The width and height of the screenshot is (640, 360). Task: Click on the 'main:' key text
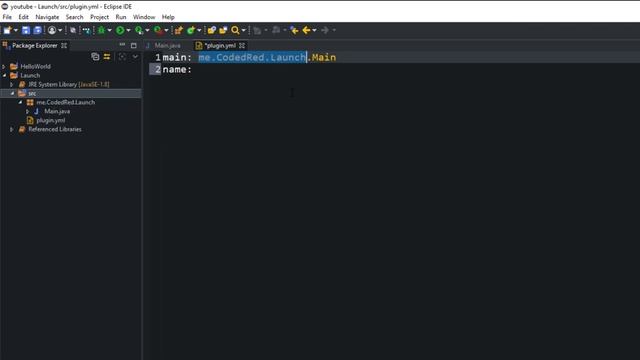(x=177, y=58)
